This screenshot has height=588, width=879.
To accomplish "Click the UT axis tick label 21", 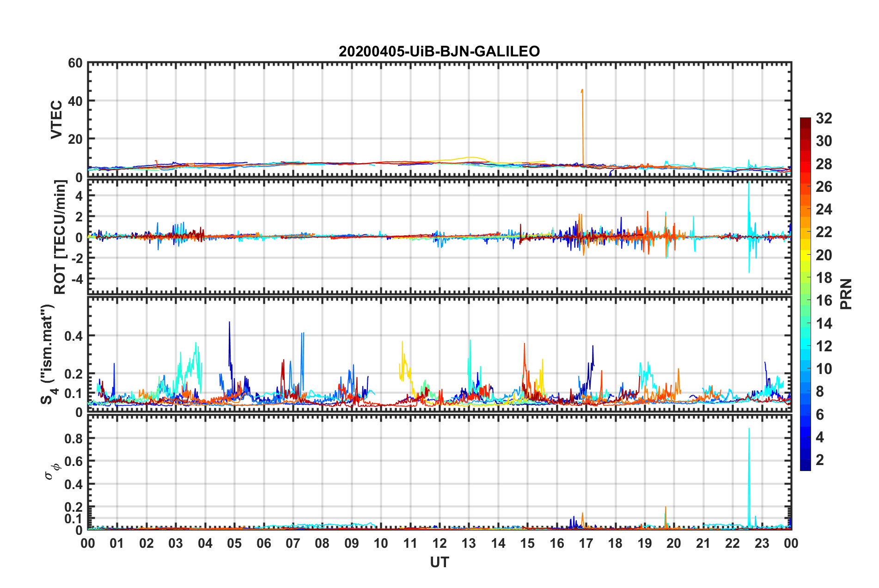I will [703, 543].
